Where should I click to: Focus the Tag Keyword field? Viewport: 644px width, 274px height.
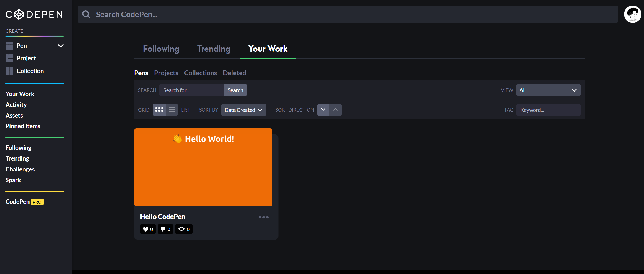click(x=548, y=110)
